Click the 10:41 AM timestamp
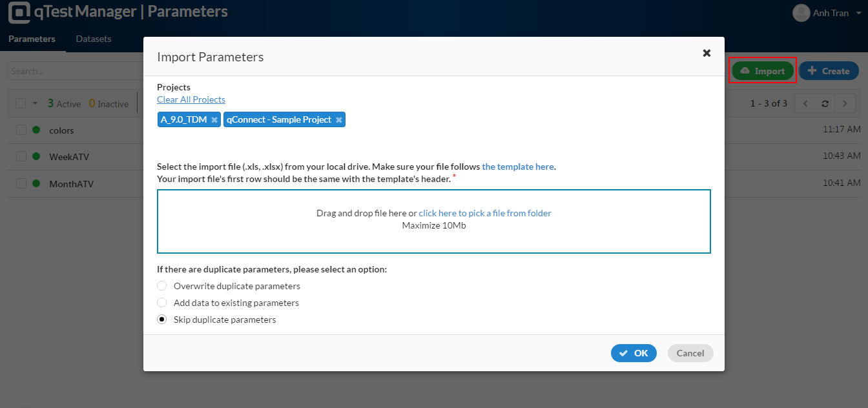Screen dimensions: 868x408 coord(842,183)
